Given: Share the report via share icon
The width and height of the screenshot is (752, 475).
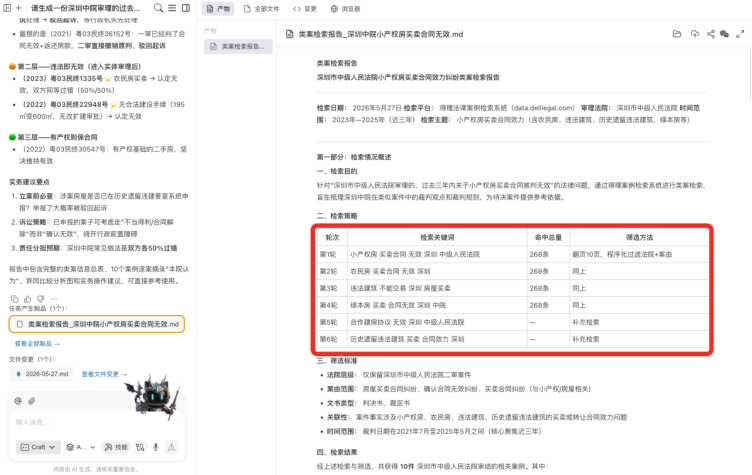Looking at the screenshot, I should [x=711, y=34].
